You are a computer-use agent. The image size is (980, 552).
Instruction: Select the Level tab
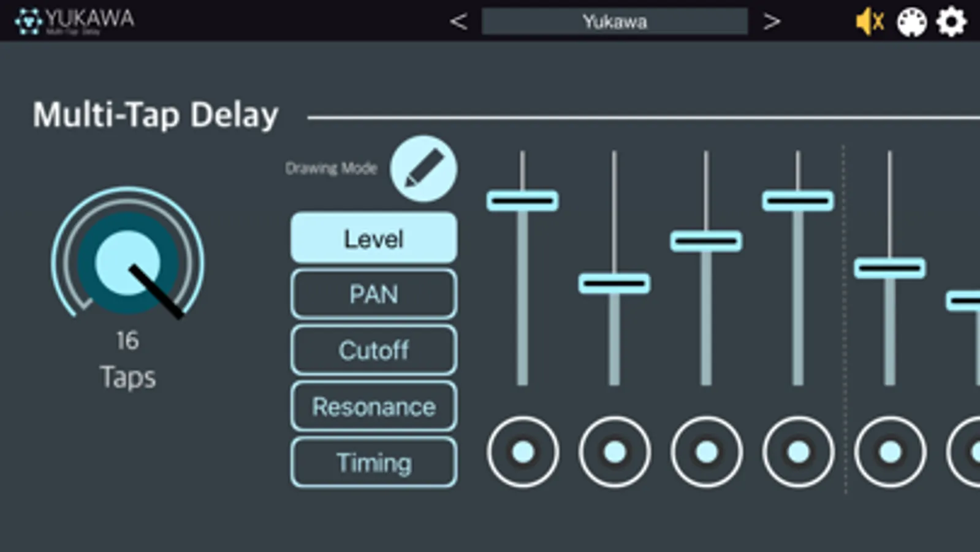374,238
